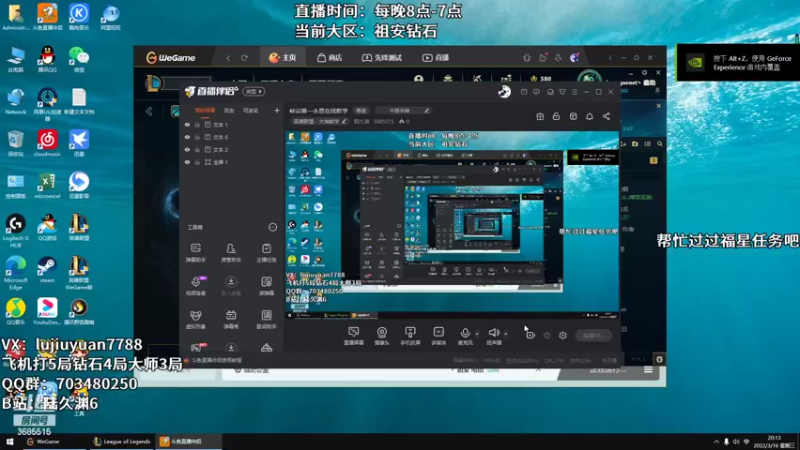Open the 微信 WeChat desktop shortcut
This screenshot has width=800, height=450.
click(79, 59)
